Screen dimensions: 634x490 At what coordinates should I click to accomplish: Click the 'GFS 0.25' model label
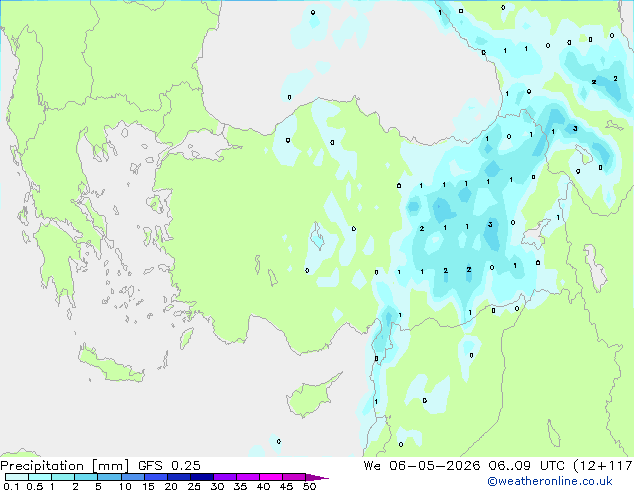[169, 466]
